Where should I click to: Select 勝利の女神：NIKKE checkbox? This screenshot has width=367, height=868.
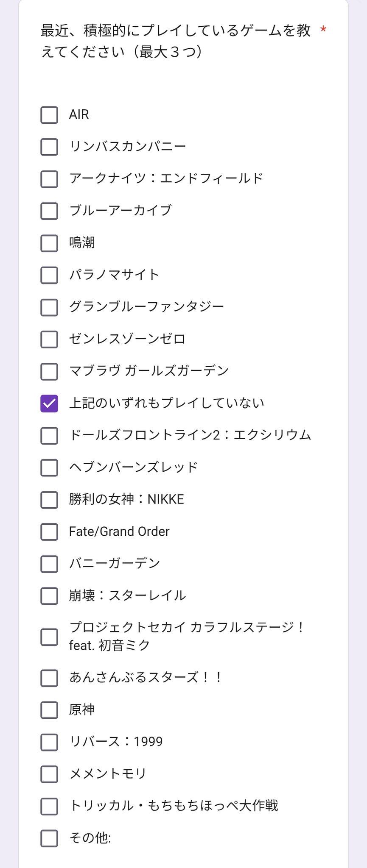pos(49,500)
